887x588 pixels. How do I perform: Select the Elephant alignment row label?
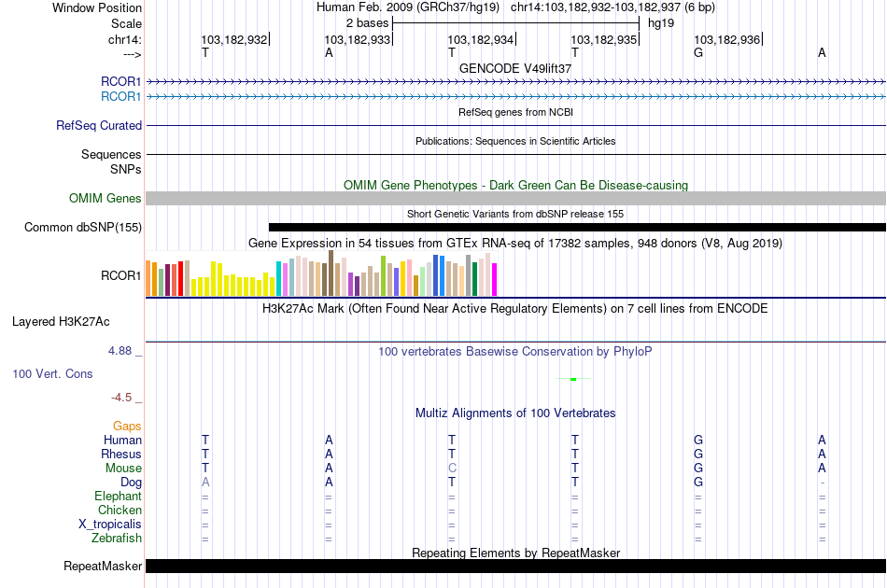118,496
